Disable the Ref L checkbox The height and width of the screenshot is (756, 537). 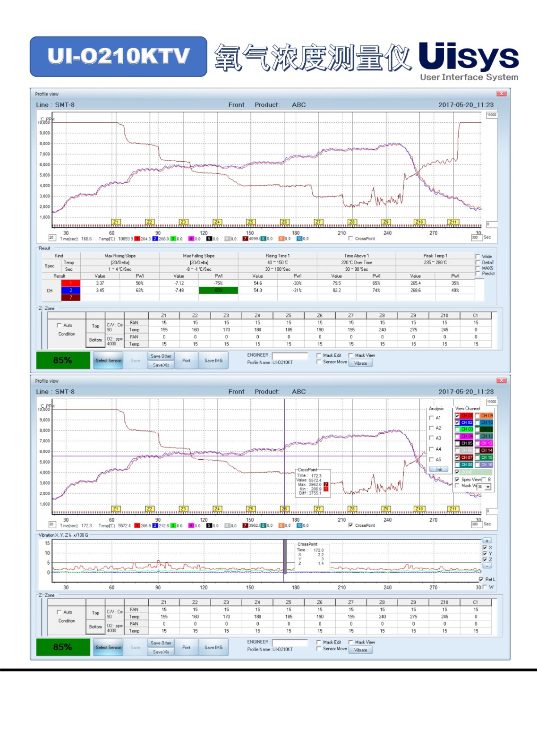(x=481, y=579)
